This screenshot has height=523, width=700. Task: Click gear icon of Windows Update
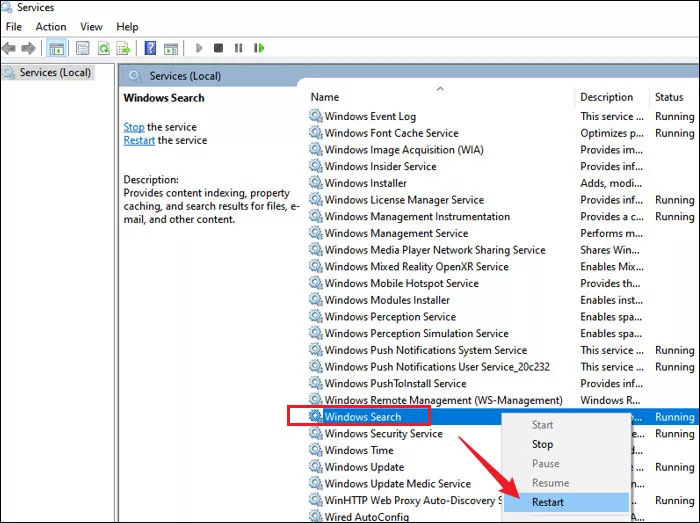(x=316, y=466)
